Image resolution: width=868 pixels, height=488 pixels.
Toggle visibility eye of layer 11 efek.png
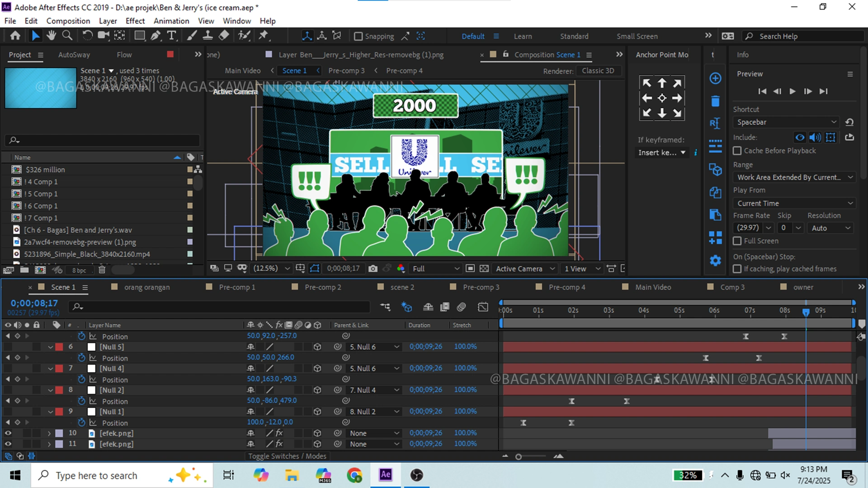tap(8, 444)
